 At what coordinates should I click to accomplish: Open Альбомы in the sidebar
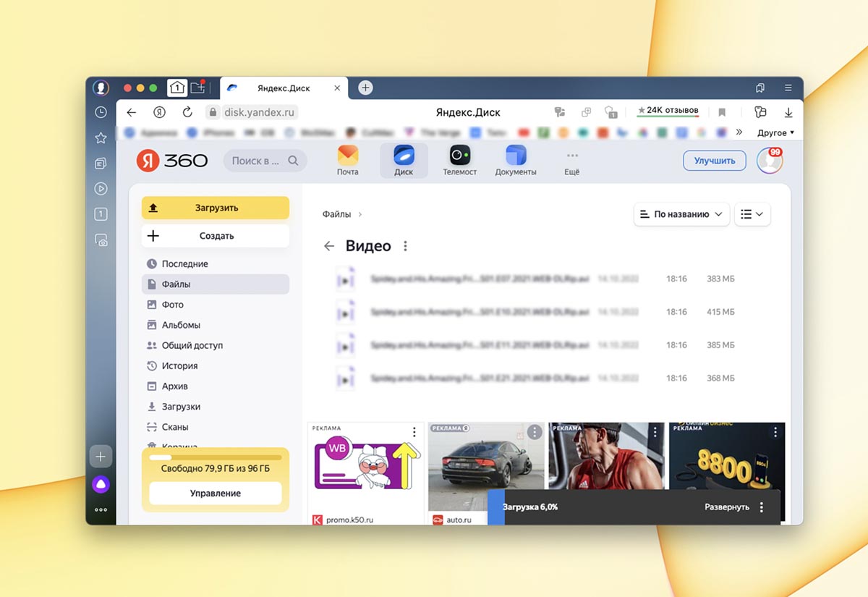[216, 325]
